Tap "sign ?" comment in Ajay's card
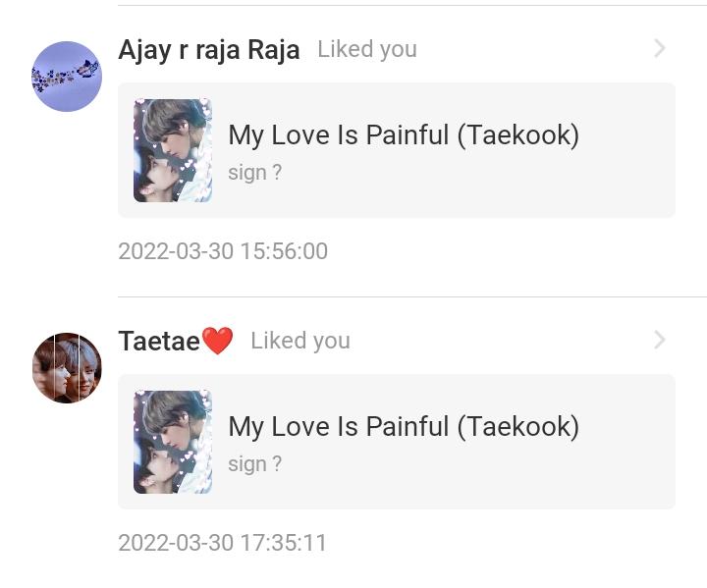Screen dimensions: 707x588 [x=254, y=172]
